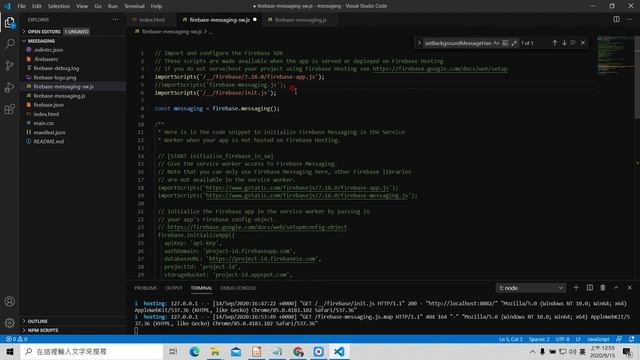Viewport: 640px width, 360px height.
Task: Click the Windows Start button
Action: (10, 351)
